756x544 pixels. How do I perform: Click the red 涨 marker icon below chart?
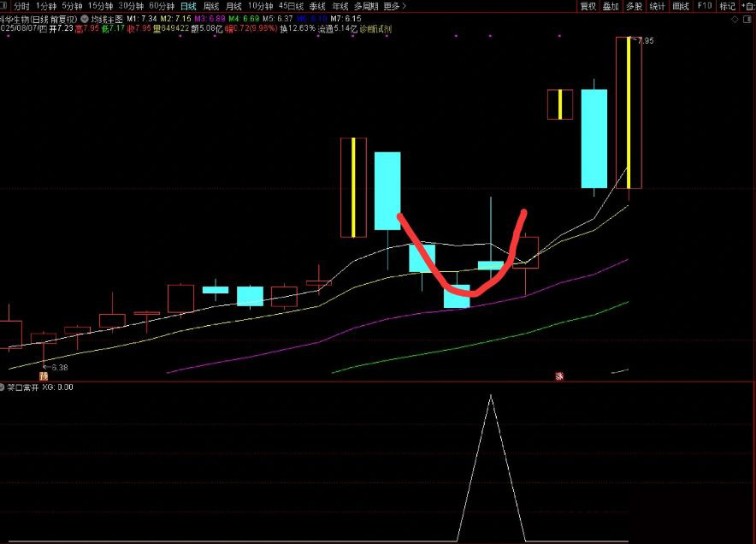(560, 375)
